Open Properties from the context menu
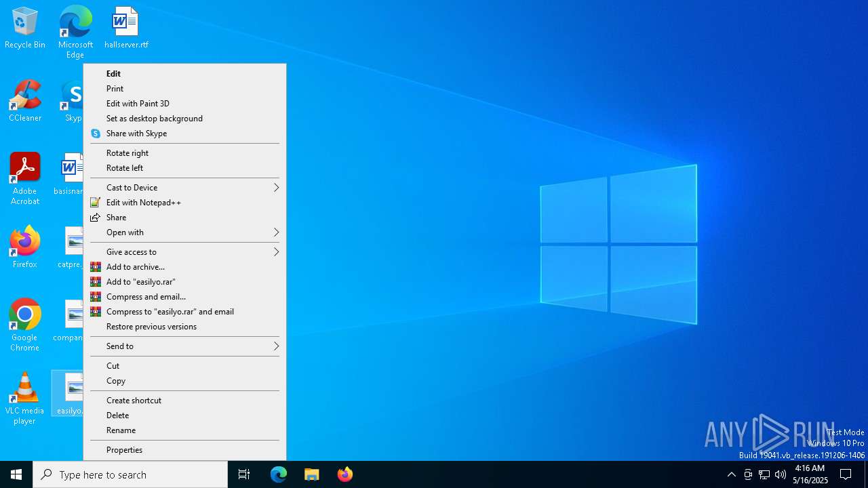 [184, 450]
